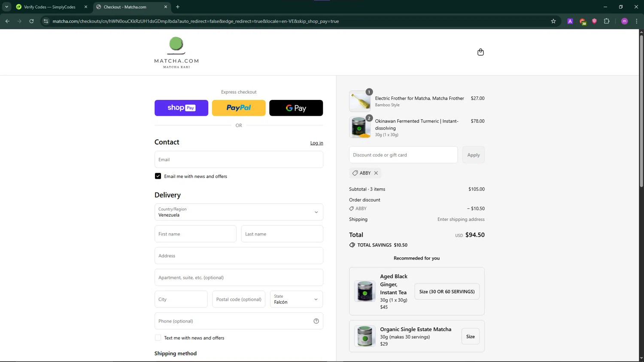Choose size for Aged Black Ginger tea
644x362 pixels.
point(447,292)
